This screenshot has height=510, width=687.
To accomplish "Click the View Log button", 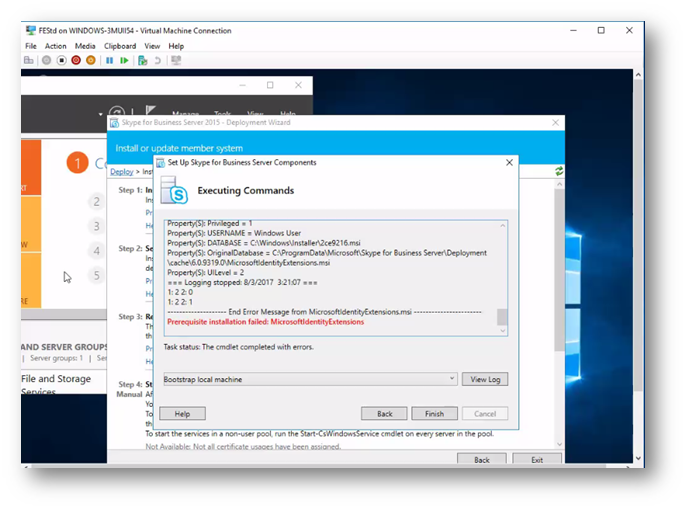I will (x=485, y=379).
